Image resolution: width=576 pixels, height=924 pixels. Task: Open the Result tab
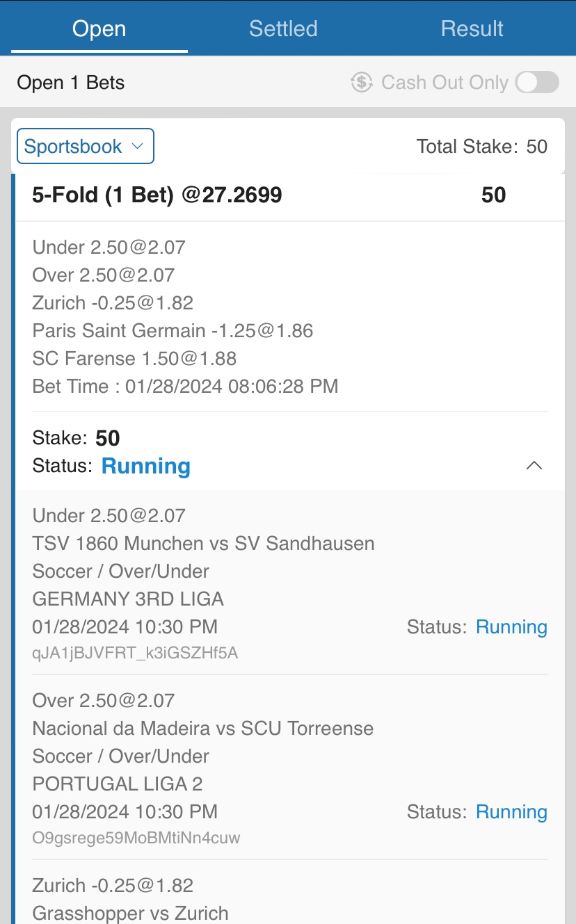[x=472, y=29]
